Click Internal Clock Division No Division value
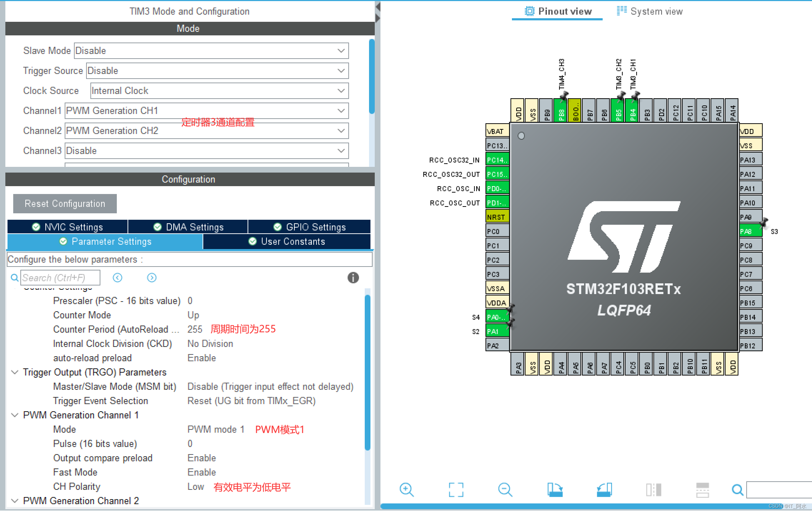 (x=210, y=343)
